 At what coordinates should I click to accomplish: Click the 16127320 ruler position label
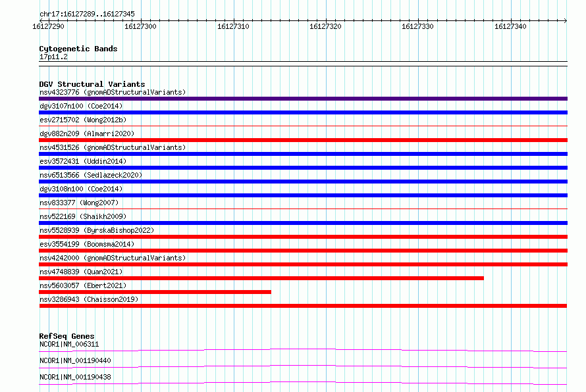tap(325, 26)
